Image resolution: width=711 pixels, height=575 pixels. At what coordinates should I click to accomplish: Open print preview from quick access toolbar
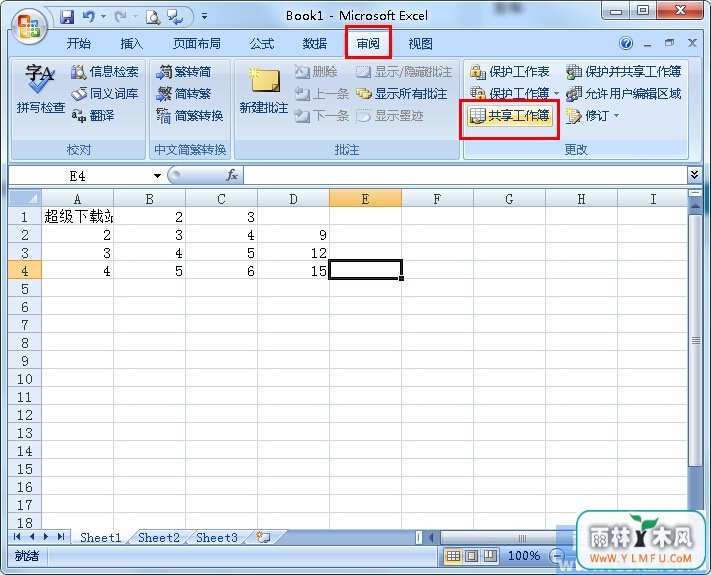153,17
